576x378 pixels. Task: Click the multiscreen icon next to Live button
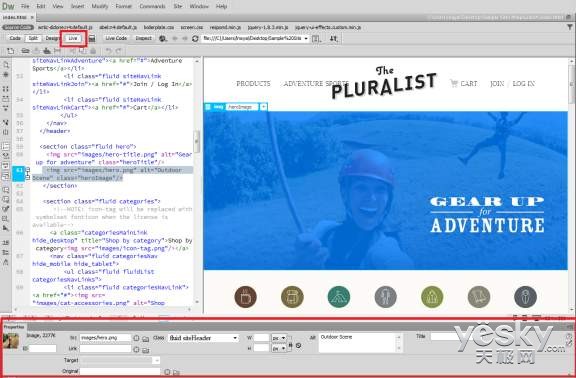(92, 38)
